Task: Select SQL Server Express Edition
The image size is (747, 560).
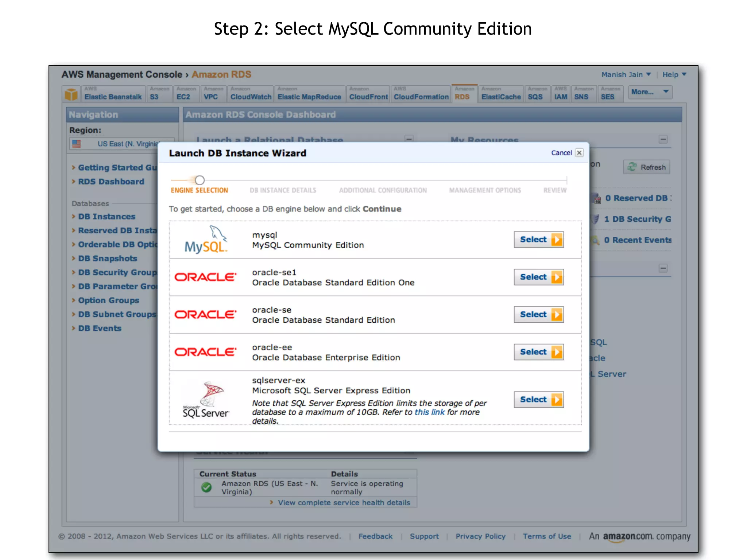Action: (x=539, y=400)
